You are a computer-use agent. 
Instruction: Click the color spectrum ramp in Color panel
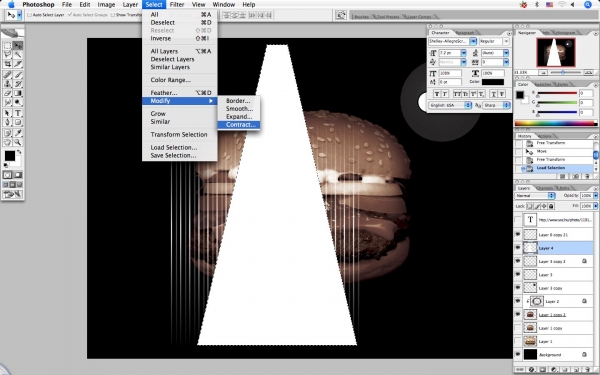[555, 123]
